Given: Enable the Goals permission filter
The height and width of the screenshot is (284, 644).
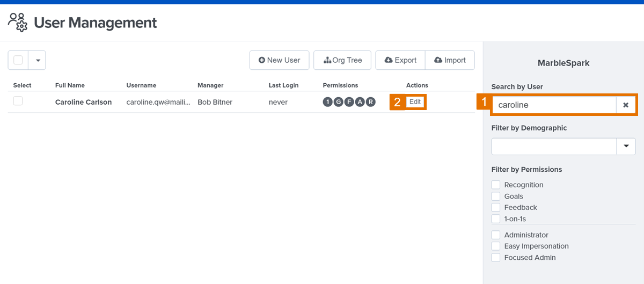Looking at the screenshot, I should 496,196.
